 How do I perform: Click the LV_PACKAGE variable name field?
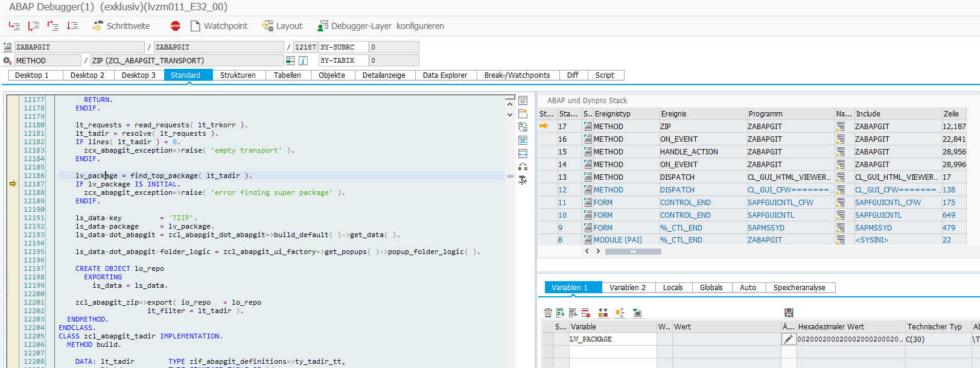click(612, 339)
